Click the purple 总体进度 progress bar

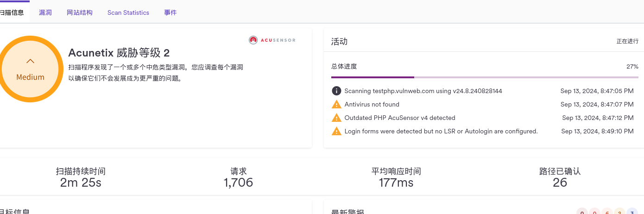485,77
